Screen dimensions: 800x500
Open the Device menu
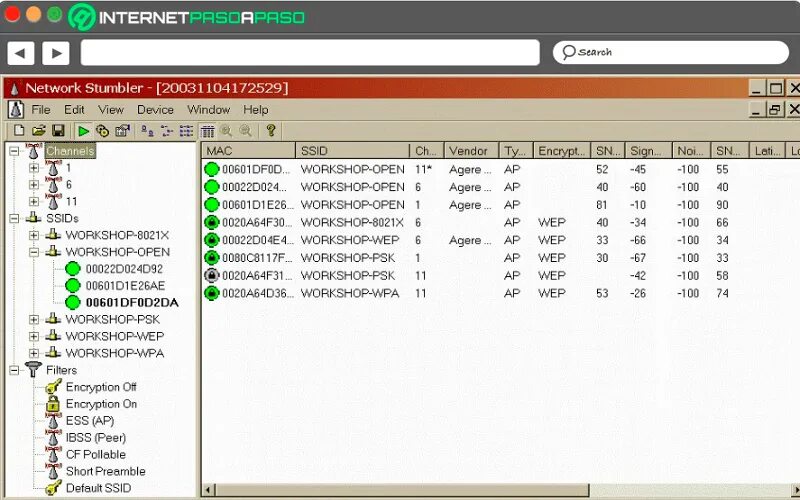[x=155, y=110]
